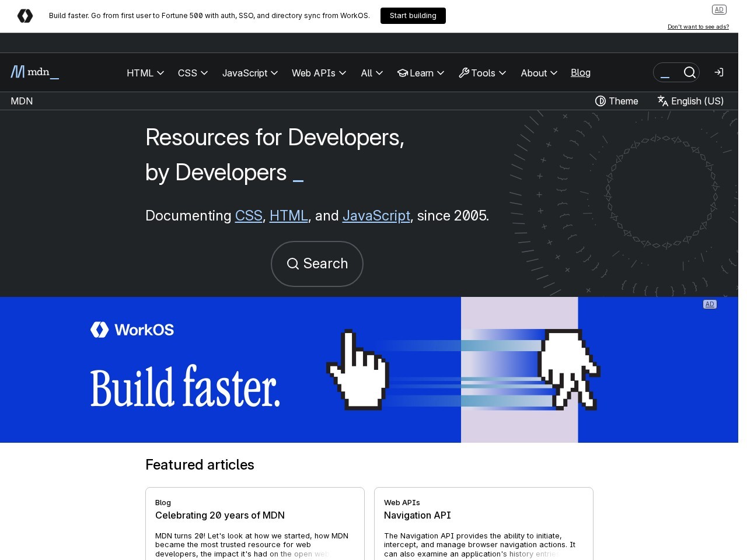Open the Tools menu
Screen dimensions: 747x560
[x=483, y=73]
